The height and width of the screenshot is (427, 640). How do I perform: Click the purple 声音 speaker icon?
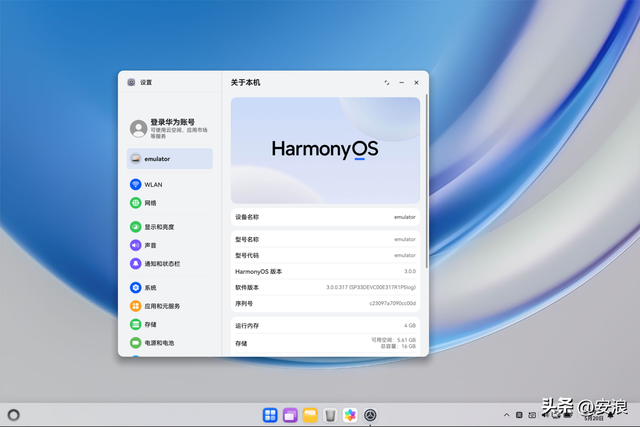136,245
